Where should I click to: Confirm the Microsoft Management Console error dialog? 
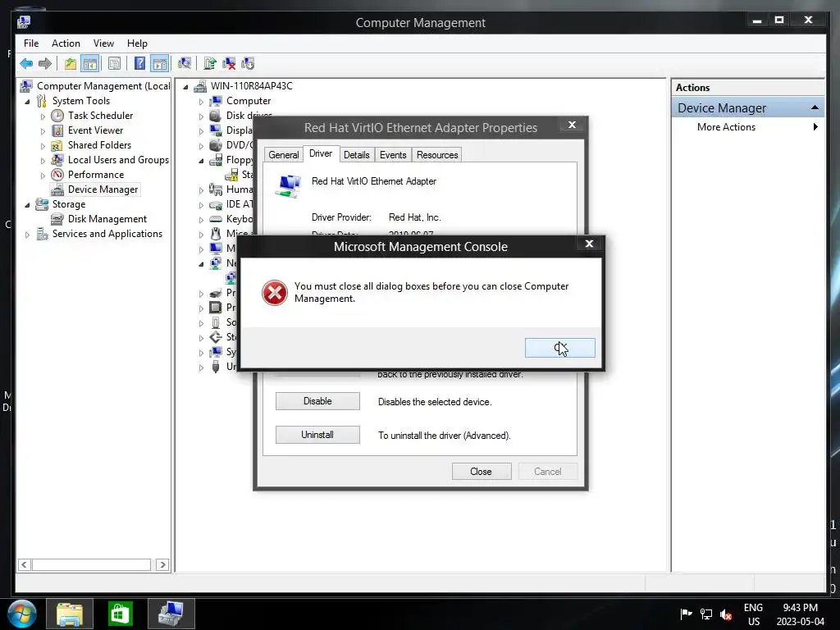(x=559, y=348)
